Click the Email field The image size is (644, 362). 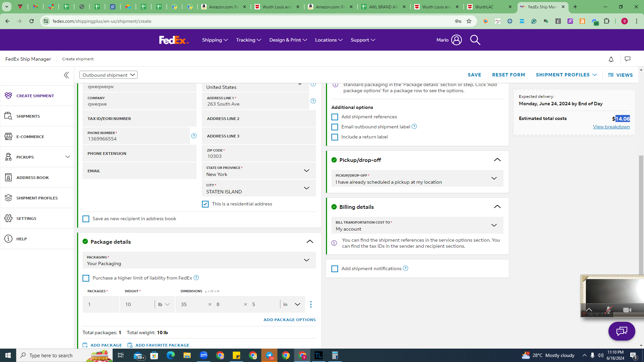140,171
